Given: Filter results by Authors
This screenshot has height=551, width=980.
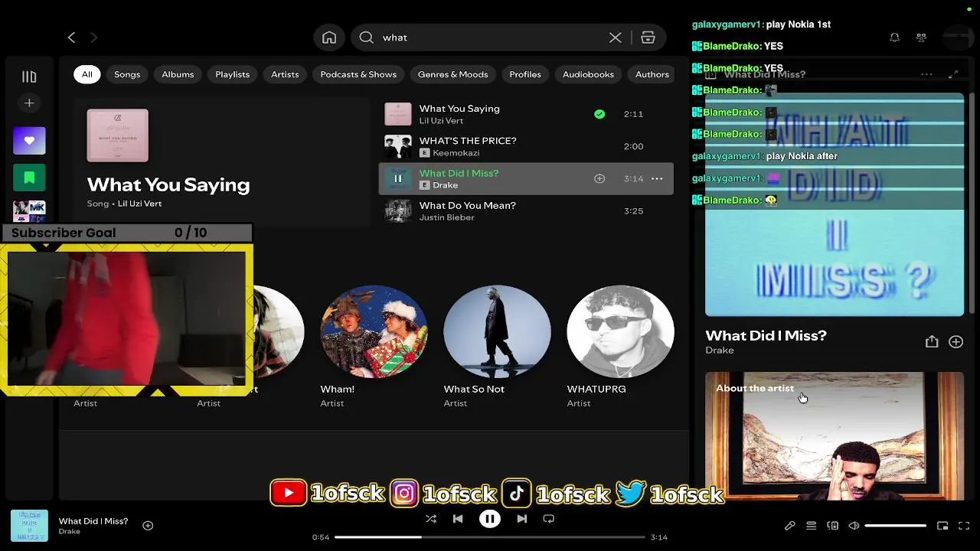Looking at the screenshot, I should pyautogui.click(x=652, y=74).
